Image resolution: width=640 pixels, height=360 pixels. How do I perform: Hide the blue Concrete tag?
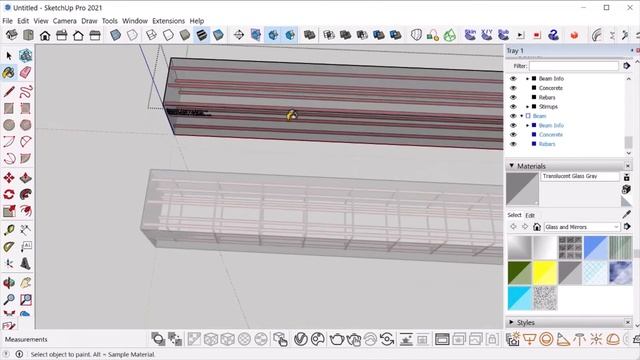click(513, 134)
